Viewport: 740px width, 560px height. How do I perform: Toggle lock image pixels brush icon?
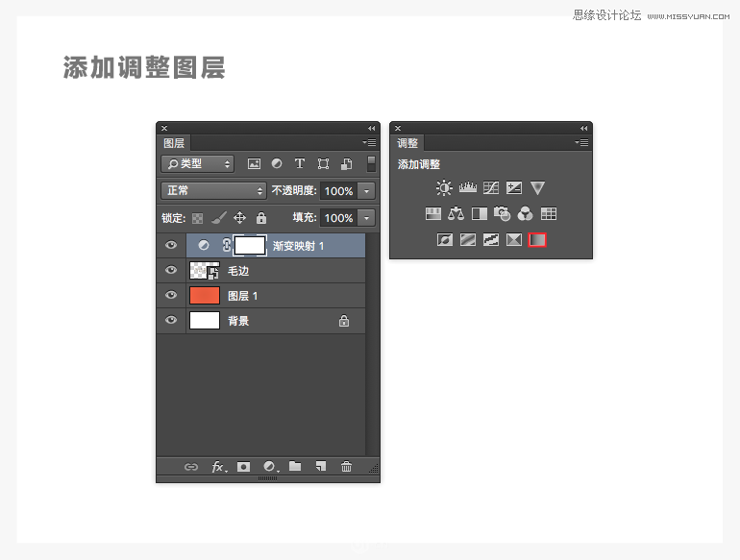(x=218, y=217)
